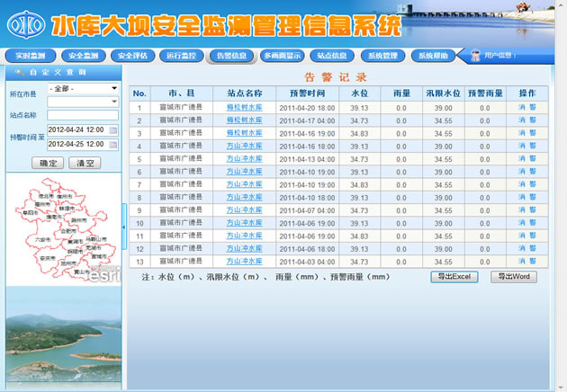
Task: Click the esri logo on the map
Action: 105,276
